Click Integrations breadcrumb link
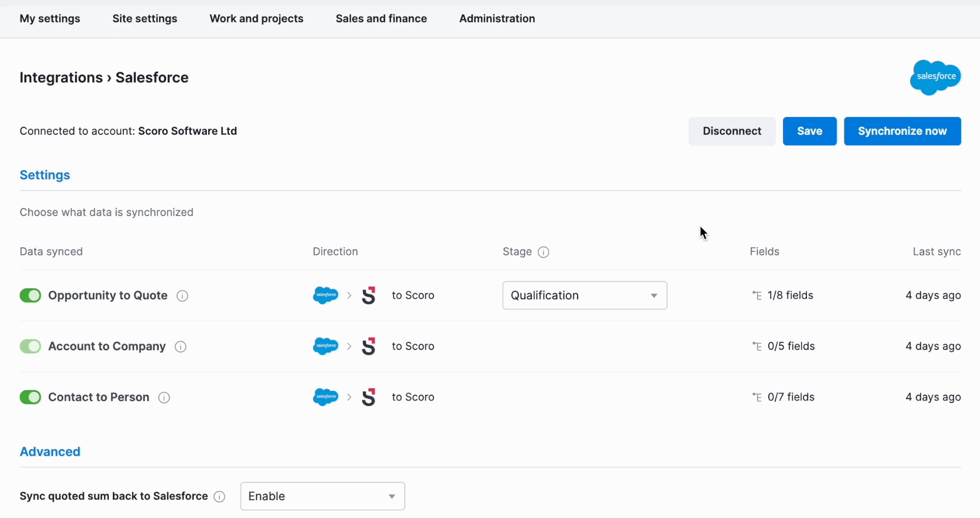 point(61,78)
